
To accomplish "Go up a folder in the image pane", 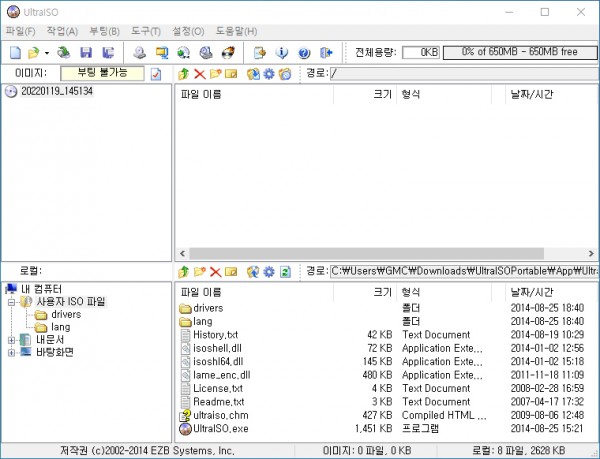I will point(184,73).
